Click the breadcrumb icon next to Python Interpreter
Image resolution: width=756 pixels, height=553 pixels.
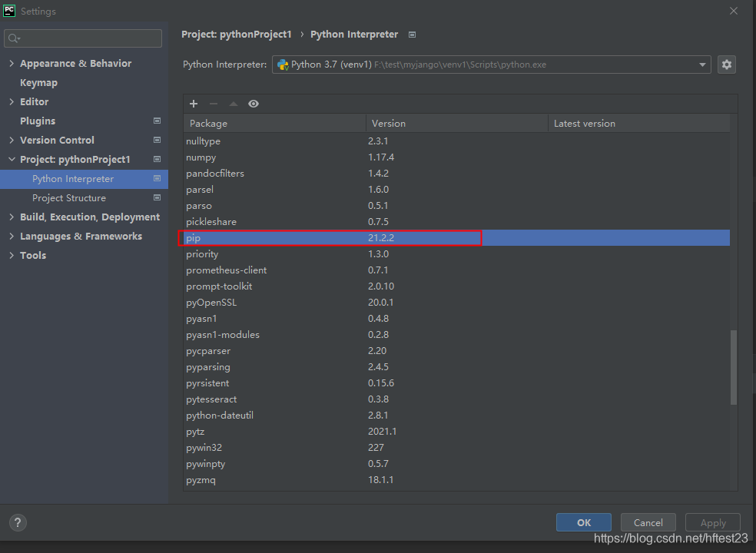pos(412,34)
